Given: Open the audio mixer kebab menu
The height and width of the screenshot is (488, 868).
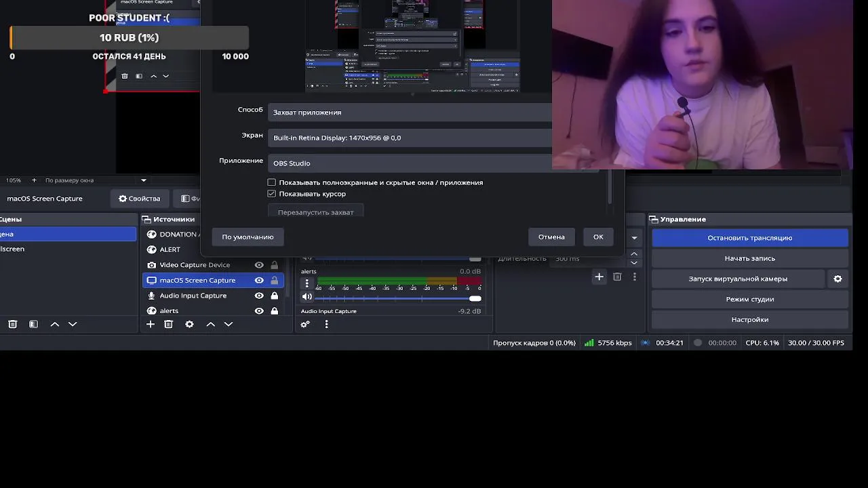Looking at the screenshot, I should point(326,324).
